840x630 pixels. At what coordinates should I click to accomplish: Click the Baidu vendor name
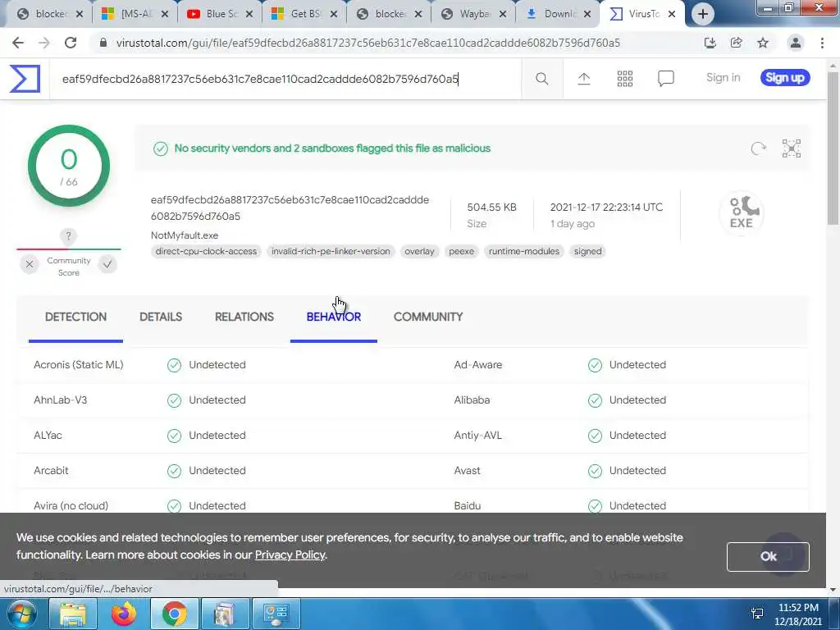[x=467, y=505]
